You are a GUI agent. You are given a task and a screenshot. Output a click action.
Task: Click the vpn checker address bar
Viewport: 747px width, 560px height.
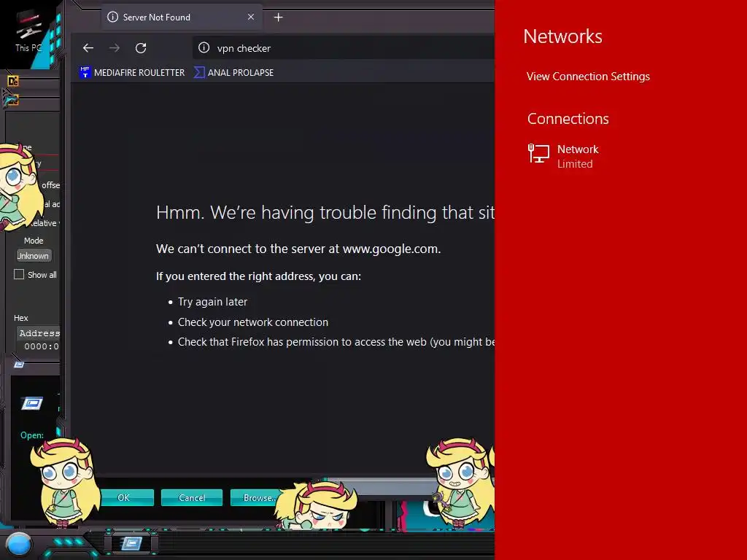pyautogui.click(x=343, y=48)
